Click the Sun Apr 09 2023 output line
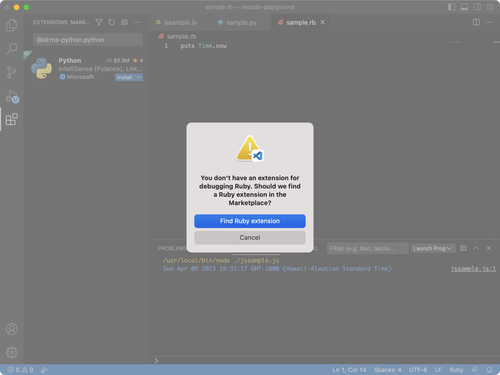Viewport: 500px width, 375px height. (277, 269)
